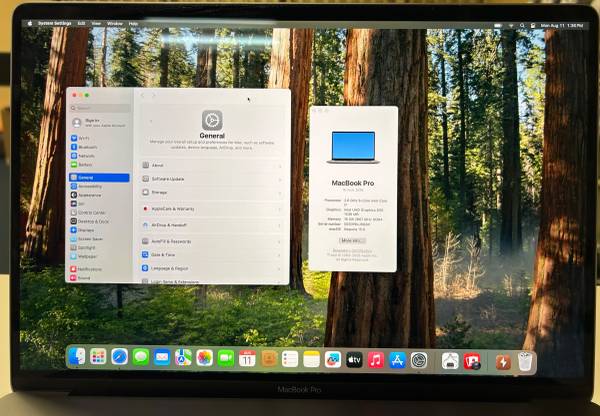
Task: Open the Desktop & Dock settings
Action: coord(93,221)
